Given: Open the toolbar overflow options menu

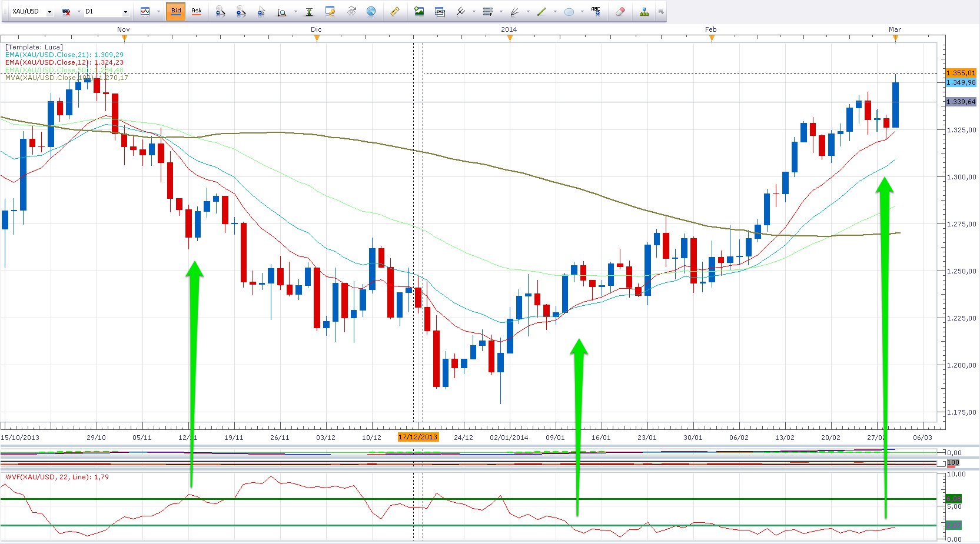Looking at the screenshot, I should pos(661,11).
